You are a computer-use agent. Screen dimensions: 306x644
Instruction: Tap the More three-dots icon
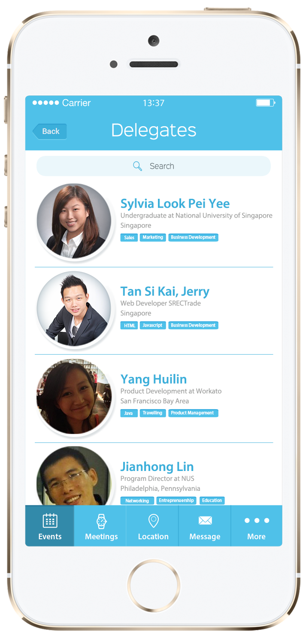coord(257,520)
